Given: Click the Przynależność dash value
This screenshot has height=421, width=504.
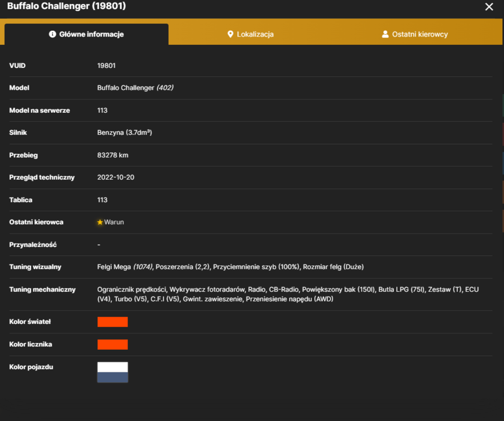Looking at the screenshot, I should pos(99,245).
